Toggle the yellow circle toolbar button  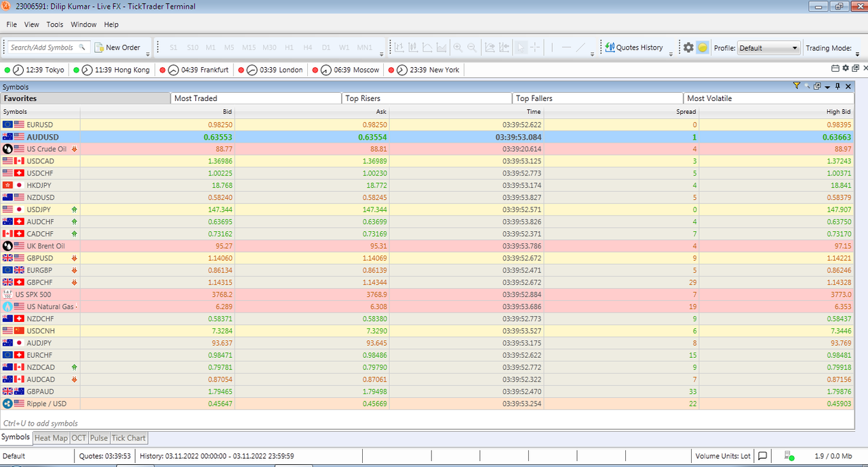(x=703, y=47)
